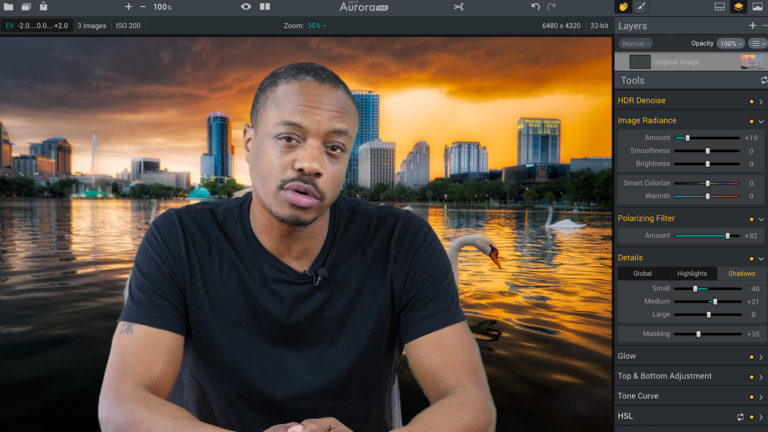This screenshot has width=768, height=432.
Task: Reset HSL panel with the reset icon
Action: 740,416
